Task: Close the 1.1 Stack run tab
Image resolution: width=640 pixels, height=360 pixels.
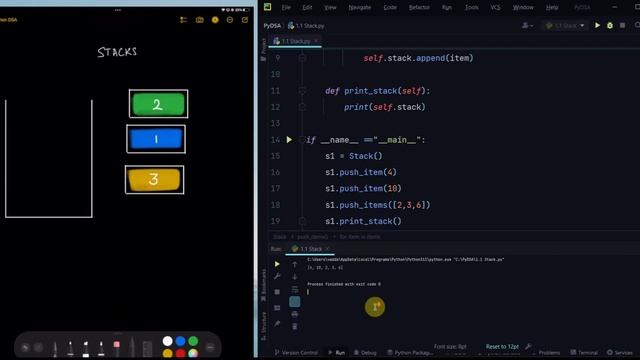Action: [327, 249]
